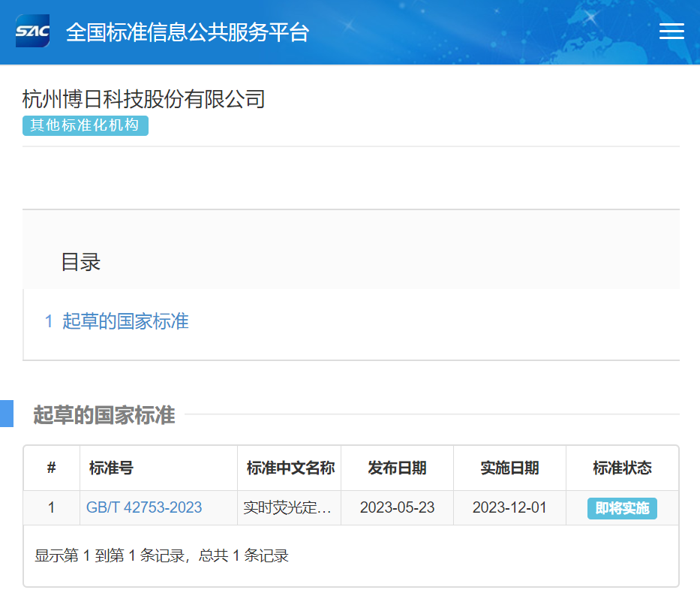700x596 pixels.
Task: Click the # column header
Action: coord(51,468)
